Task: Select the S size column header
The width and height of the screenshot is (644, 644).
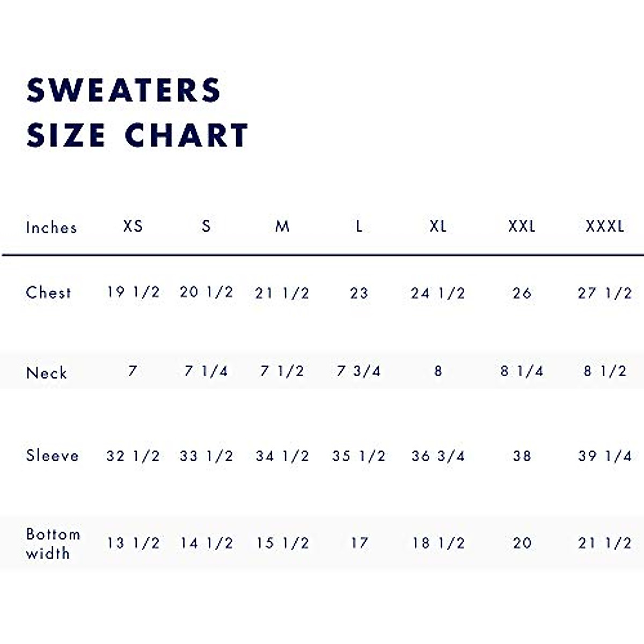Action: [206, 226]
